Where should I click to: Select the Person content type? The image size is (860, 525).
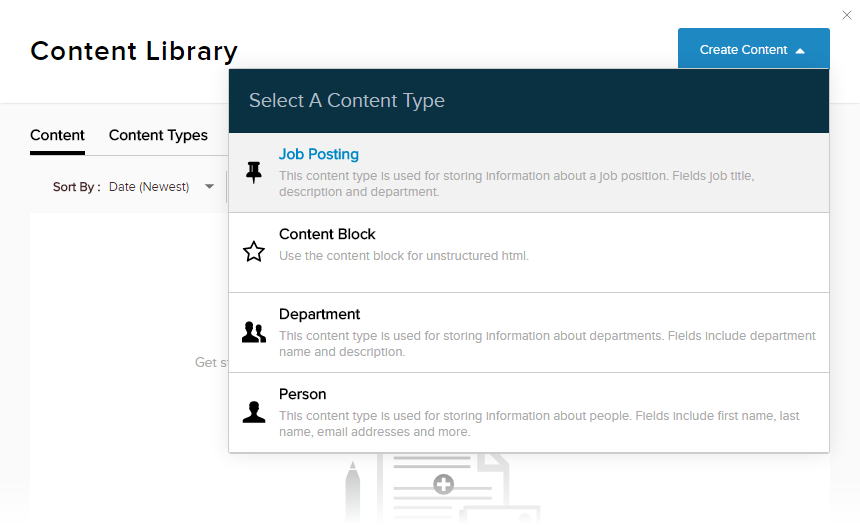529,413
